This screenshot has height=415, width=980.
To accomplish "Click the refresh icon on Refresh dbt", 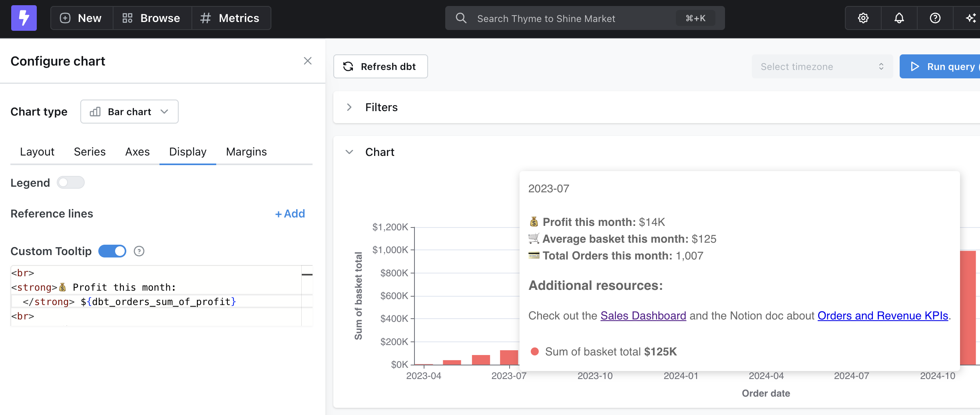I will pyautogui.click(x=348, y=66).
